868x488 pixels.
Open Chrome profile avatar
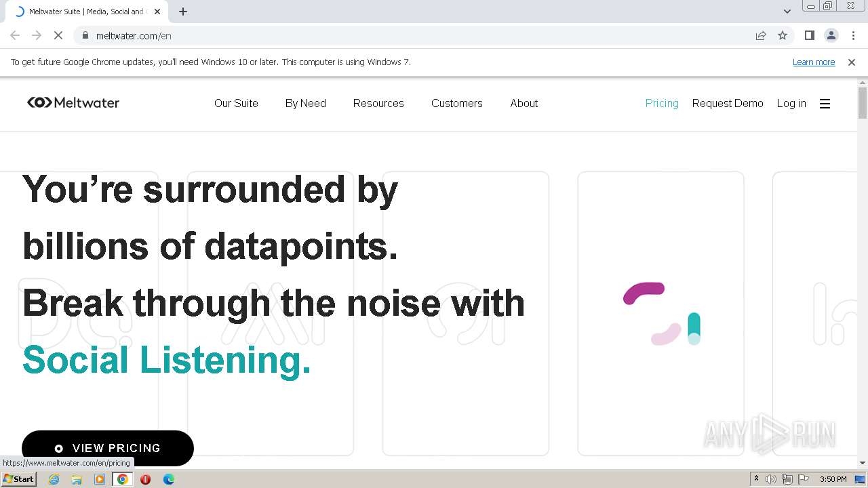coord(831,35)
